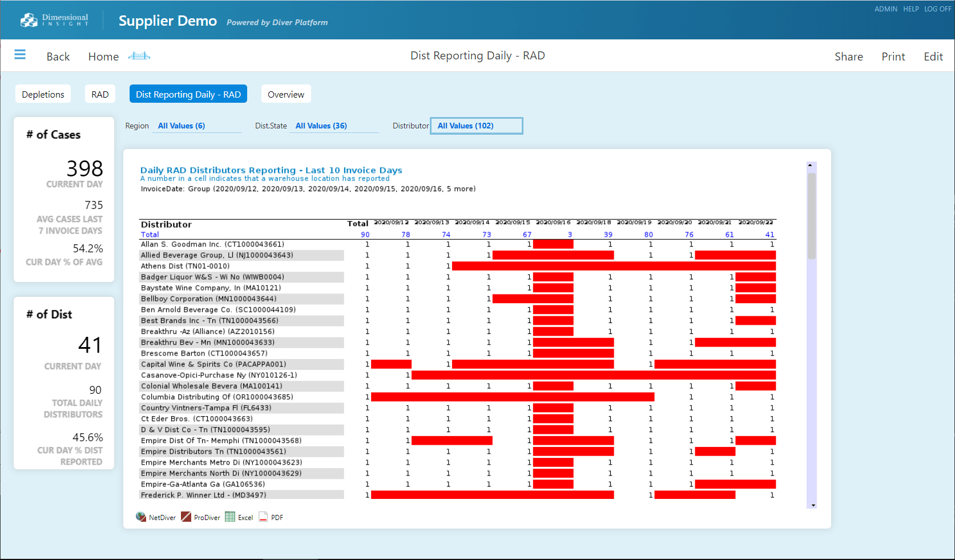This screenshot has width=955, height=560.
Task: Switch to the Depletions tab
Action: [x=43, y=94]
